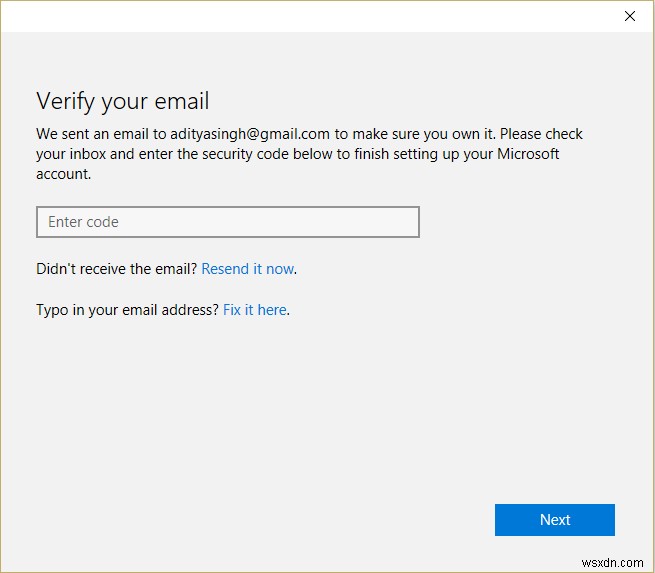Click the Enter code input field
The height and width of the screenshot is (573, 655).
click(228, 222)
